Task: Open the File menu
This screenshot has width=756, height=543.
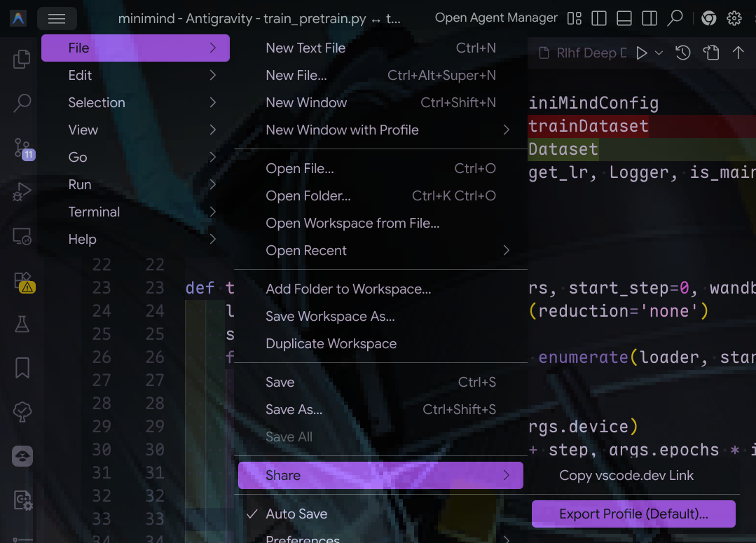Action: coord(135,48)
